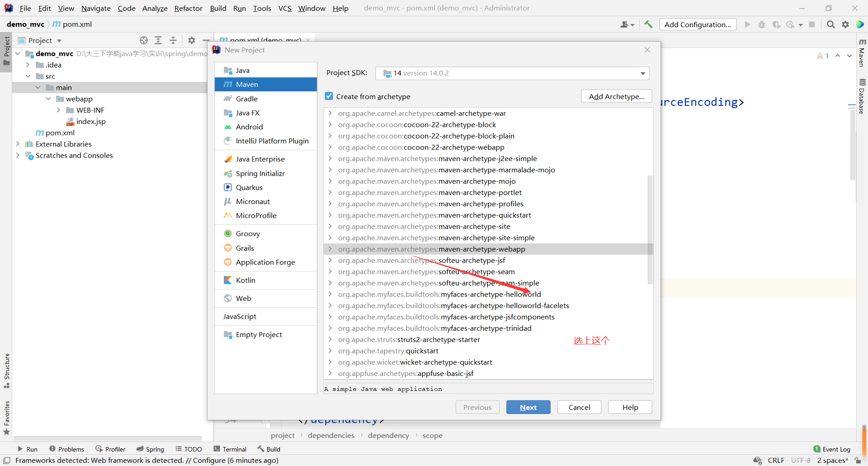This screenshot has height=466, width=868.
Task: Expand WEB-INF folder in project tree
Action: 58,110
